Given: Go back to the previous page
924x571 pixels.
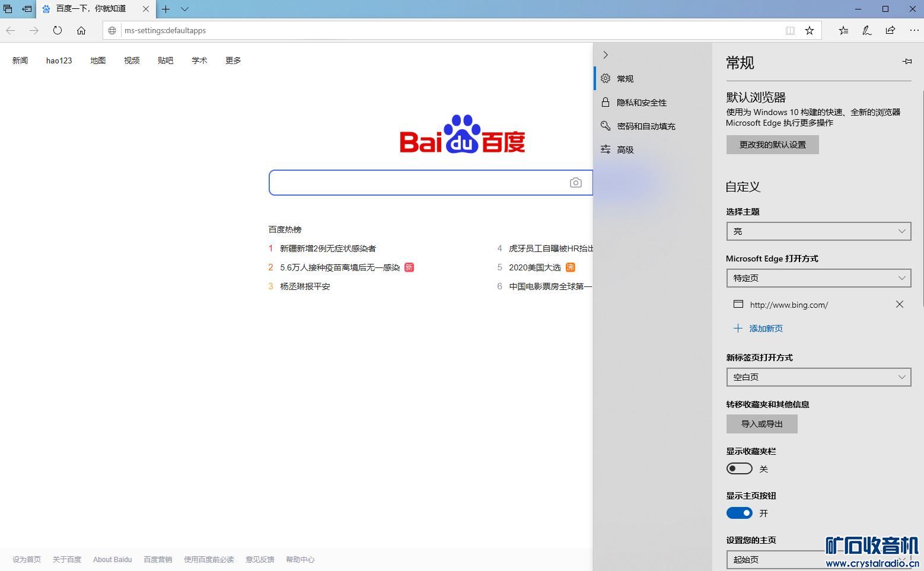Looking at the screenshot, I should tap(11, 30).
